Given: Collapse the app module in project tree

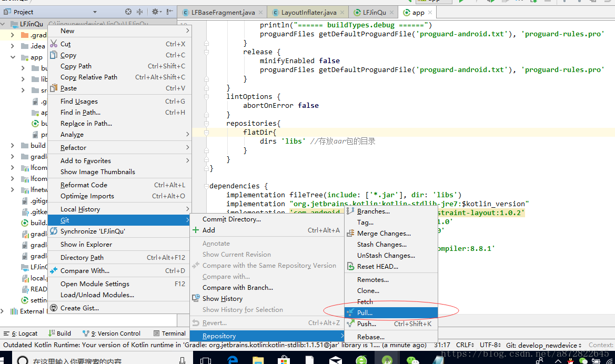Looking at the screenshot, I should [x=13, y=57].
